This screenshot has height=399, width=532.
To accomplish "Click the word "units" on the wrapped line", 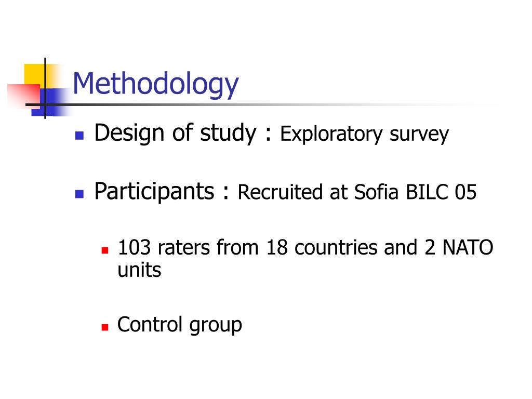I will coord(139,270).
